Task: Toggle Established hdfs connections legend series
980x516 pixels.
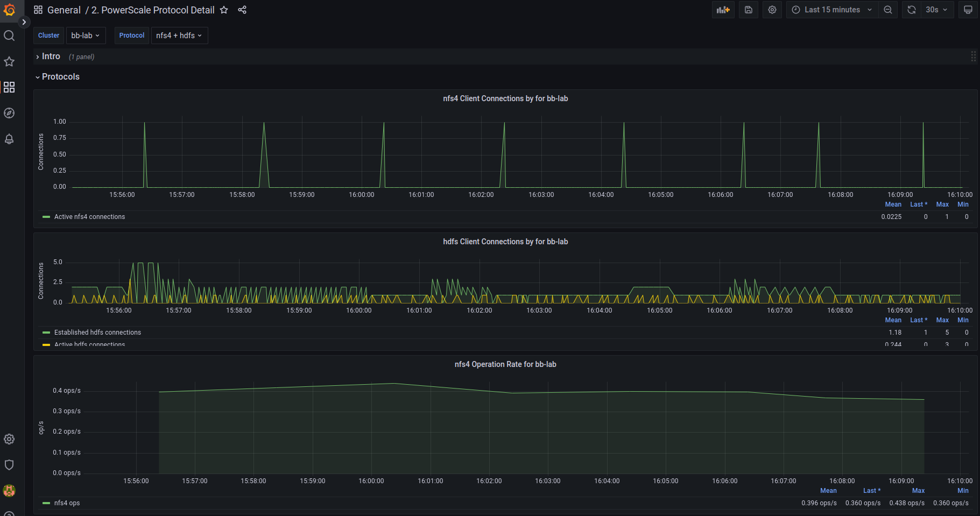Action: (x=97, y=333)
